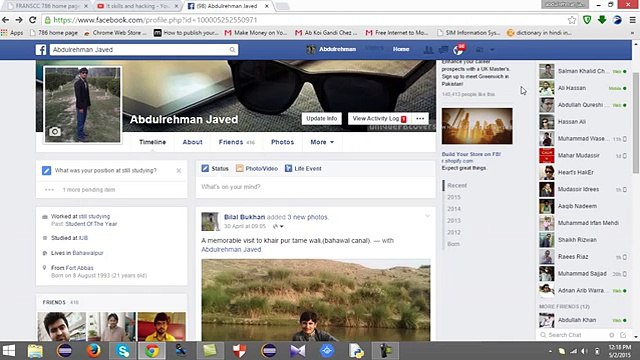The height and width of the screenshot is (360, 640).
Task: Jump to 2012 on timeline navigator
Action: click(454, 232)
